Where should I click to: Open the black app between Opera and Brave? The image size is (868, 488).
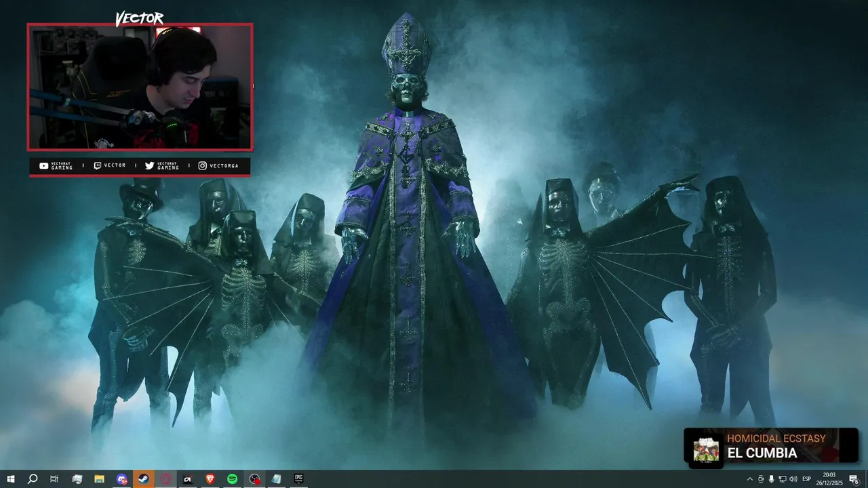(188, 479)
